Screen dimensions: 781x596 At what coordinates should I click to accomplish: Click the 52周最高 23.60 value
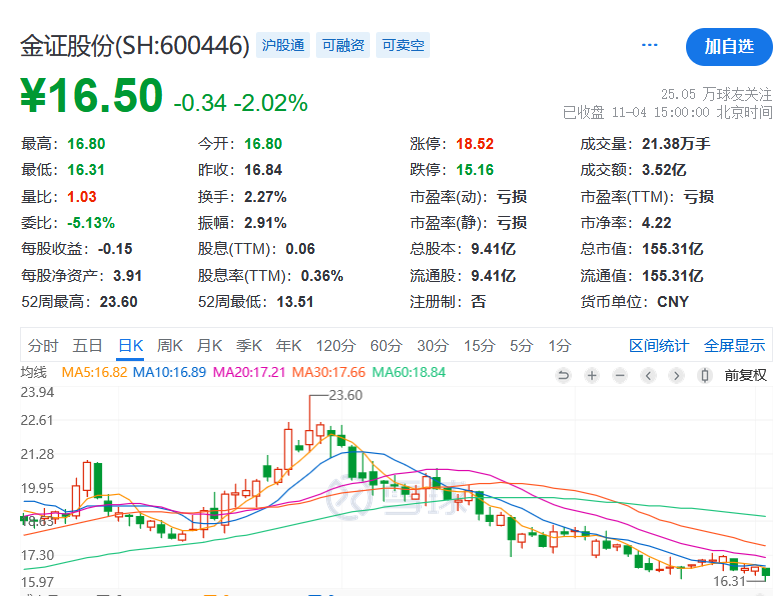click(x=119, y=302)
